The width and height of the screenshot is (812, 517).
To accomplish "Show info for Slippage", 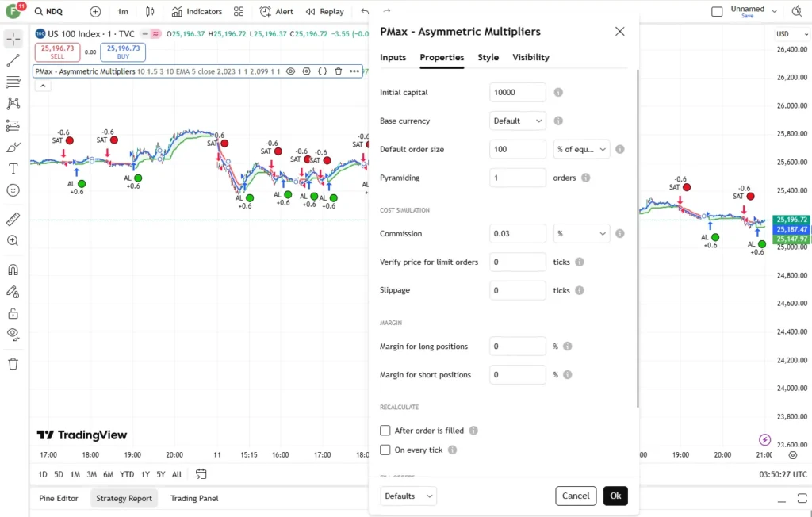I will click(580, 290).
